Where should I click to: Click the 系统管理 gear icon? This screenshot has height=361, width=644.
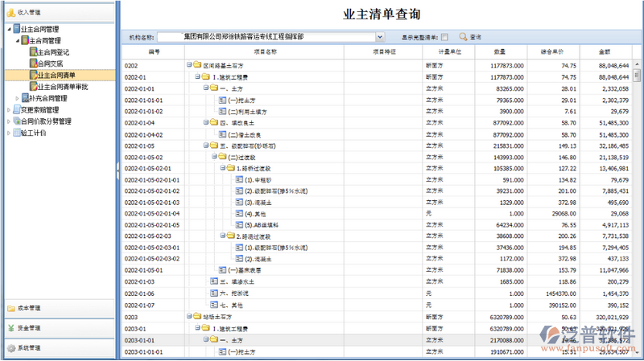pyautogui.click(x=11, y=348)
